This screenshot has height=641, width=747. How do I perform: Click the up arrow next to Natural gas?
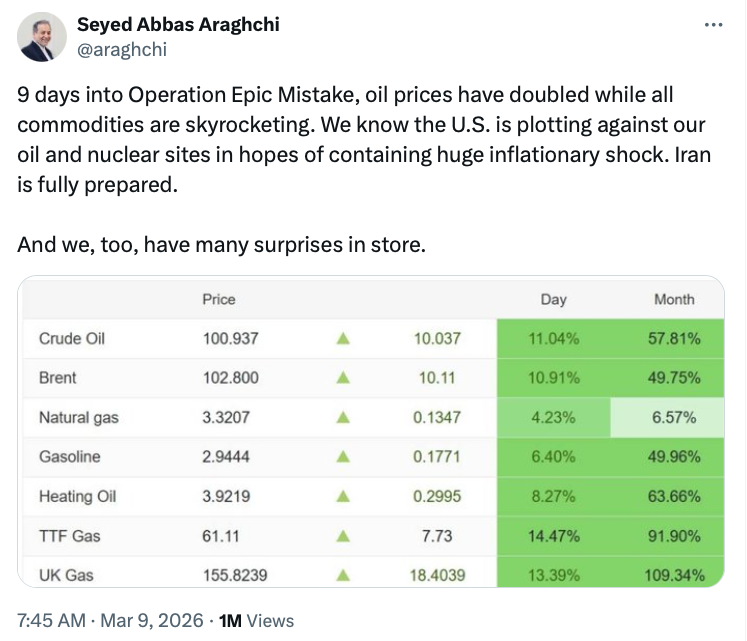point(343,418)
